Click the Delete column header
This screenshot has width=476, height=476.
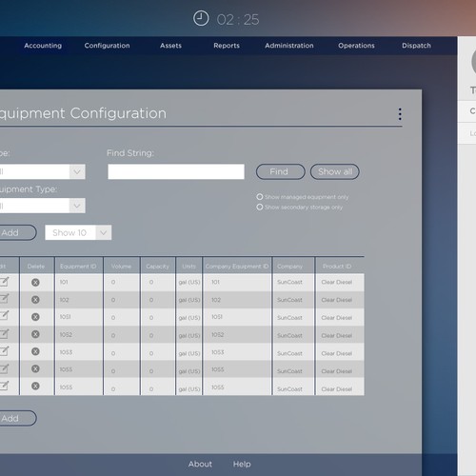click(36, 267)
